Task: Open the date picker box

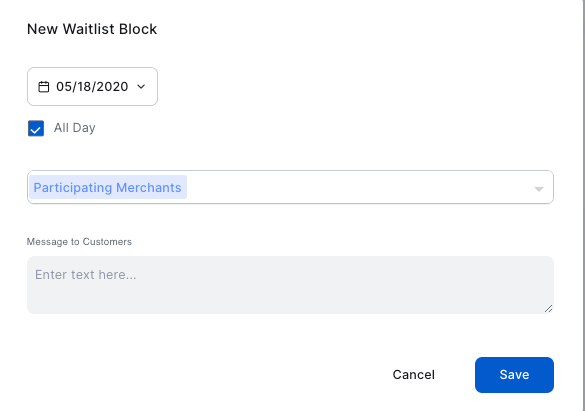Action: click(93, 87)
